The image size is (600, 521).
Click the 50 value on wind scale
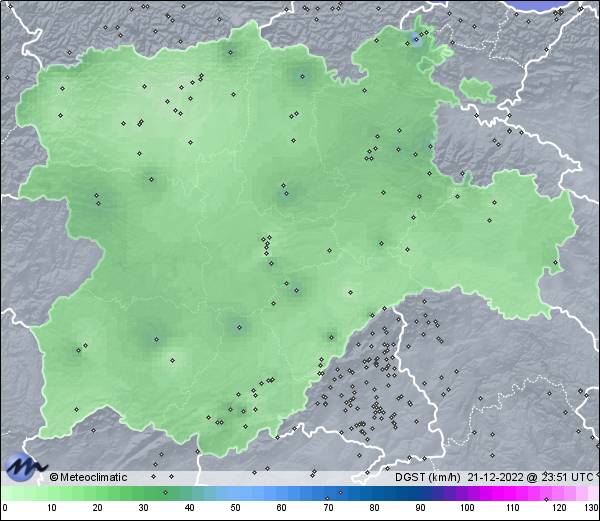click(235, 508)
